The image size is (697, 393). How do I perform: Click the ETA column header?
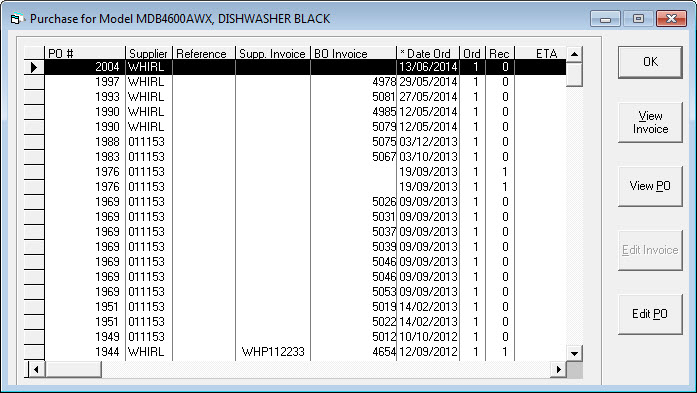coord(541,53)
